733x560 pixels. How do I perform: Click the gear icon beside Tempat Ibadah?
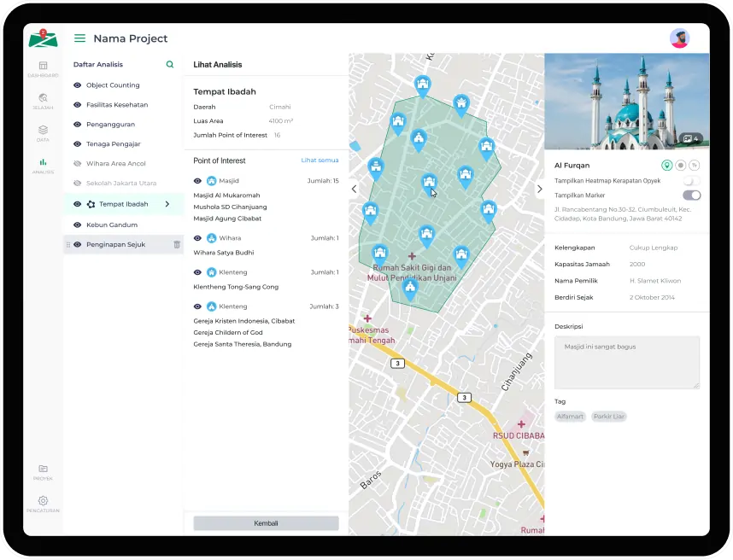tap(91, 204)
